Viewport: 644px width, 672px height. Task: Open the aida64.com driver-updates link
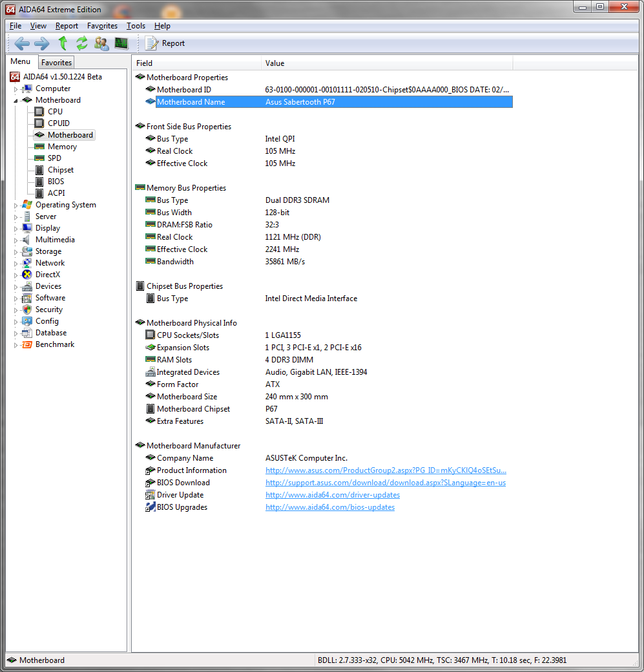click(333, 494)
